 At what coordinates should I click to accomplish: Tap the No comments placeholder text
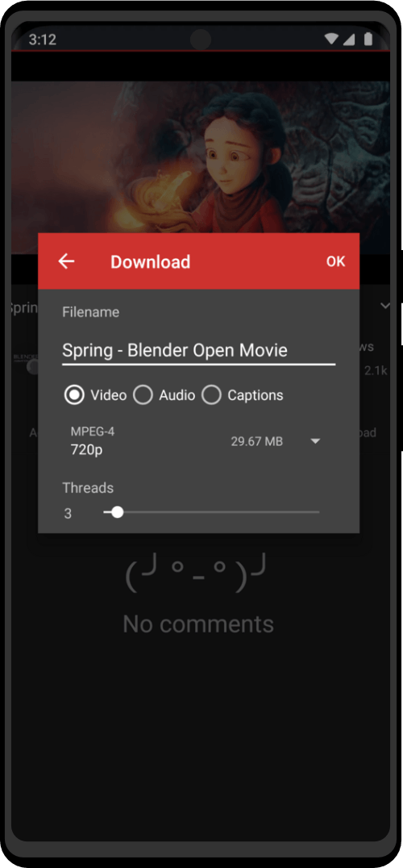tap(198, 624)
